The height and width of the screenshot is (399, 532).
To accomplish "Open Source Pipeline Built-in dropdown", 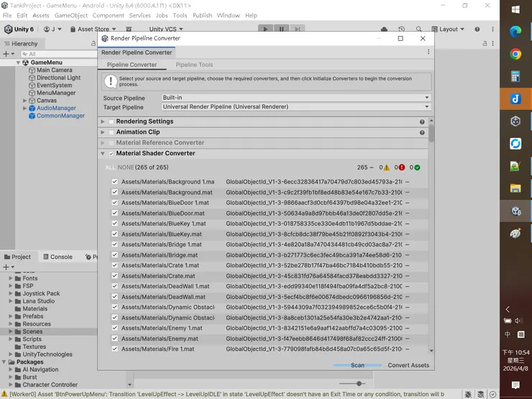I will tap(296, 97).
